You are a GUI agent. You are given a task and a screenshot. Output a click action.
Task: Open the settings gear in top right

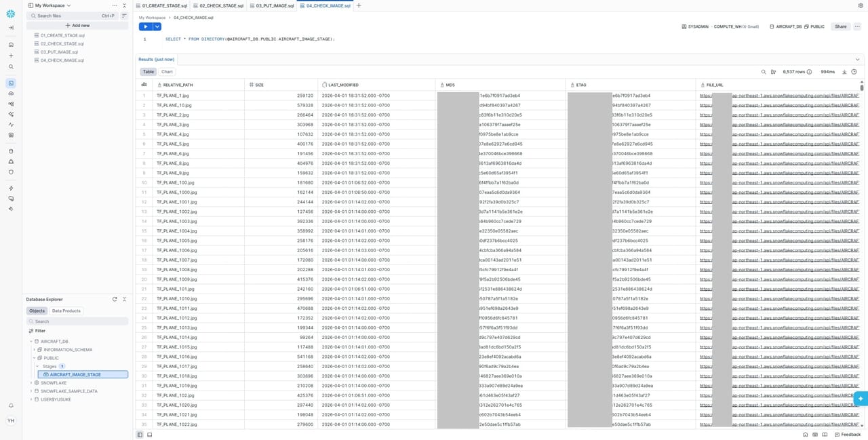click(x=861, y=5)
